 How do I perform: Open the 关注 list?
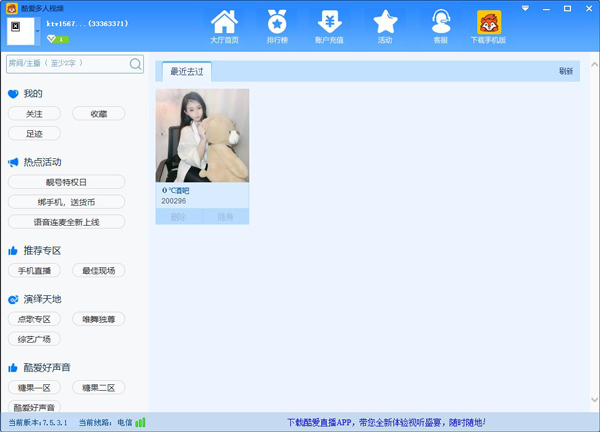coord(34,114)
